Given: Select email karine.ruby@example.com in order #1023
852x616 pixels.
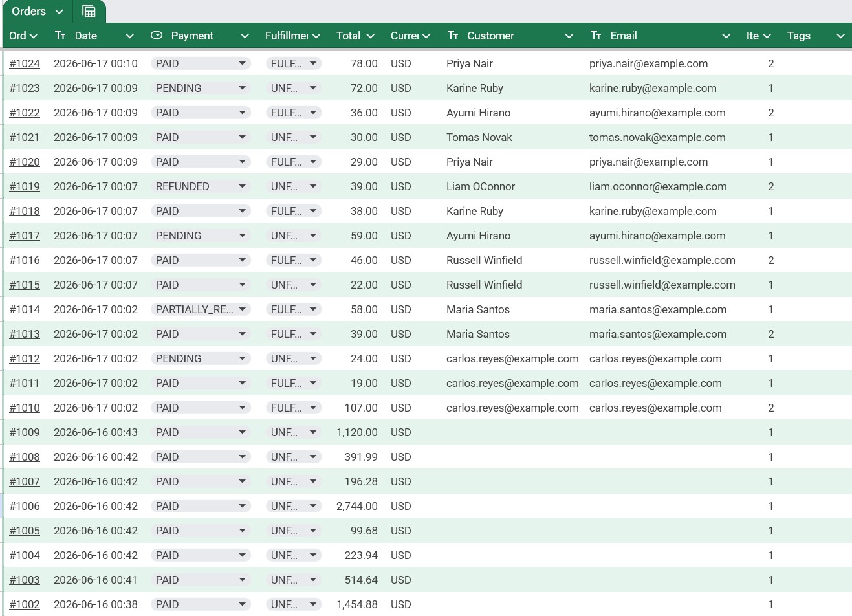Looking at the screenshot, I should tap(653, 88).
